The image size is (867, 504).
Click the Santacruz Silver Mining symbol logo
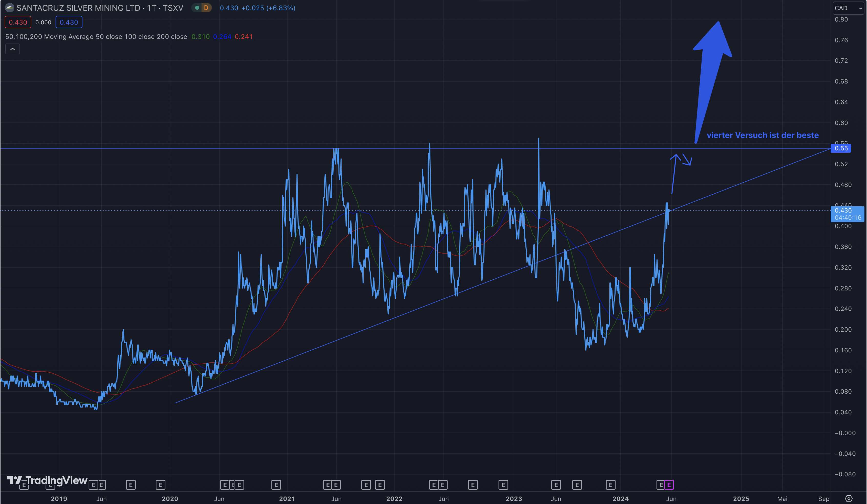(x=10, y=8)
